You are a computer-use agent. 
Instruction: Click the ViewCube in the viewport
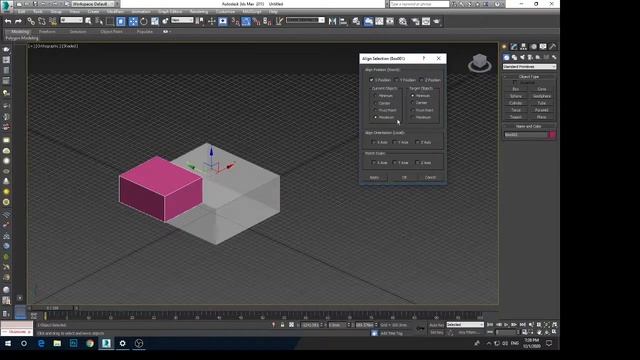click(x=480, y=63)
